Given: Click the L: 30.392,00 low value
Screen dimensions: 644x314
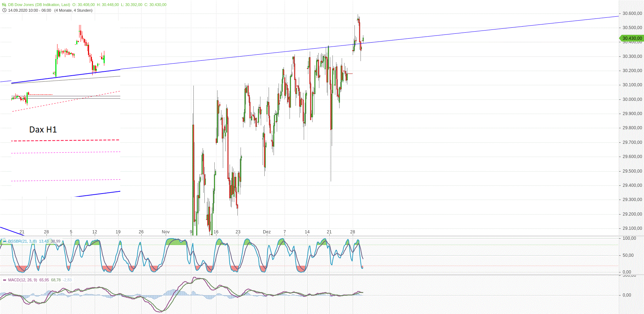Looking at the screenshot, I should pos(132,5).
